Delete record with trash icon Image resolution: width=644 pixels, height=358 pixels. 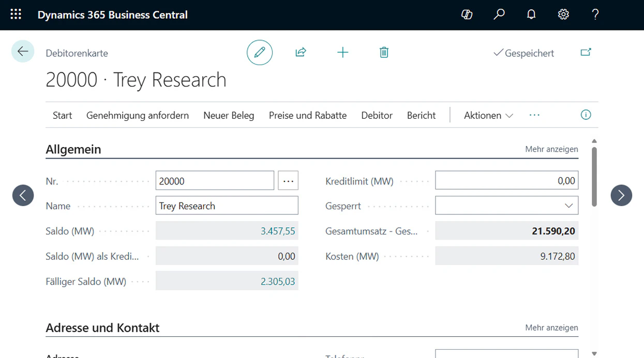(384, 52)
